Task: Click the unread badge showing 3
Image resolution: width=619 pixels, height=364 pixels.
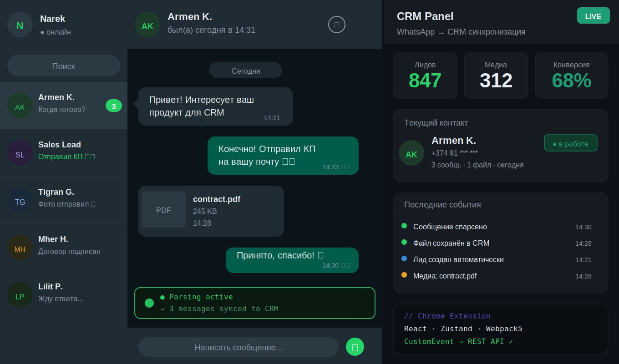Action: [x=114, y=106]
